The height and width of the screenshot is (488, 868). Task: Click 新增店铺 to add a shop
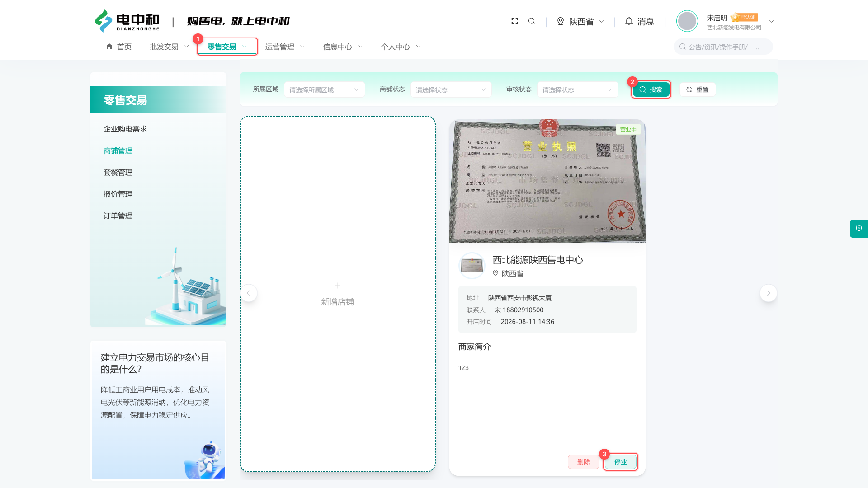coord(337,302)
